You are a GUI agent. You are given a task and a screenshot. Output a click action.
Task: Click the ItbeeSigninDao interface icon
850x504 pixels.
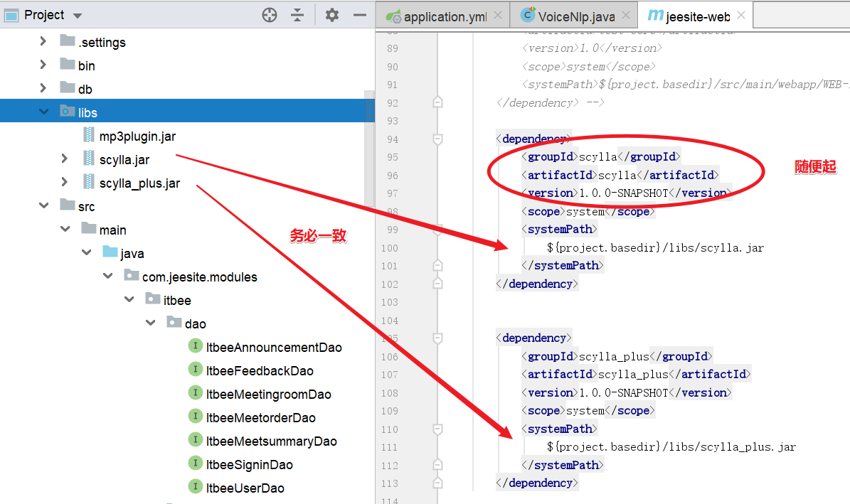click(195, 463)
